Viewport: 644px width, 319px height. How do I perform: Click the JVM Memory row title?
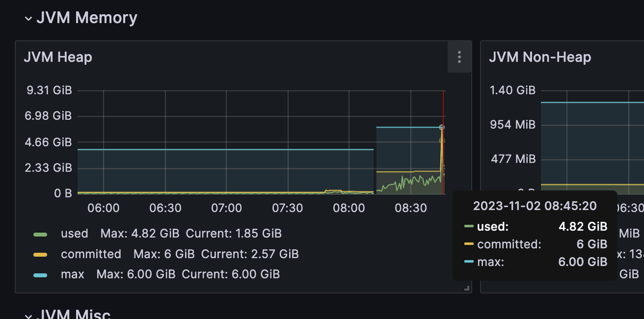click(87, 18)
